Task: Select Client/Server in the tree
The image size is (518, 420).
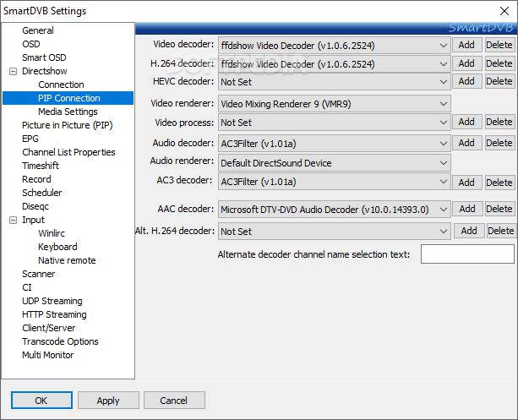Action: pos(48,329)
